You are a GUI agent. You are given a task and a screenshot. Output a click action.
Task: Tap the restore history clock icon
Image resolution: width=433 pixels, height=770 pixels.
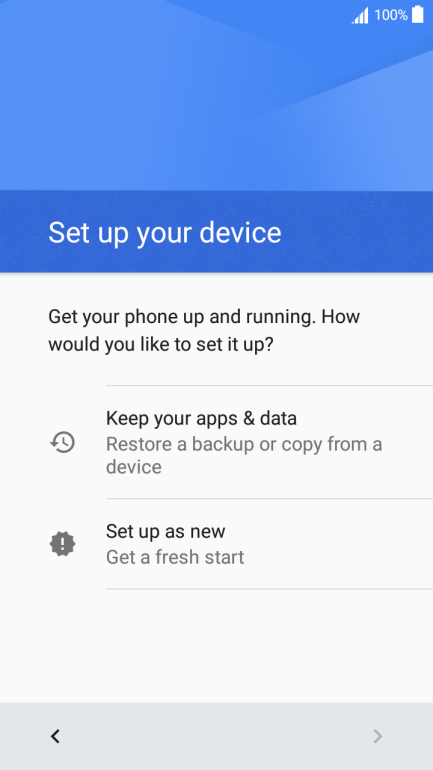[x=62, y=442]
